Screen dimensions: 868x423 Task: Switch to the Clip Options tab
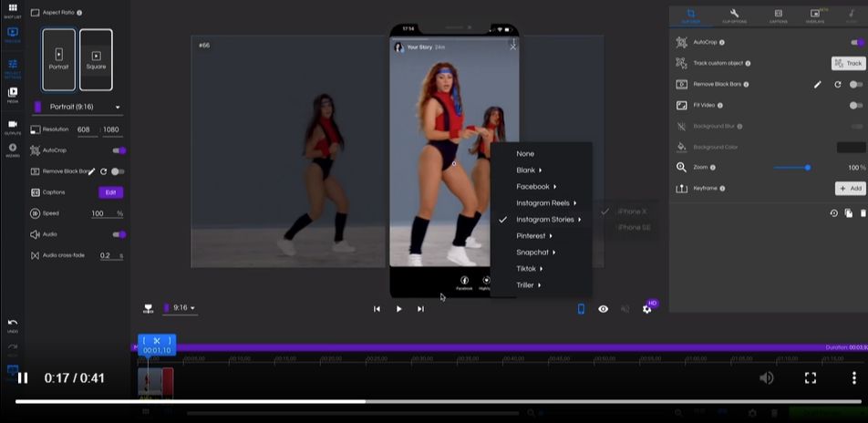click(735, 15)
